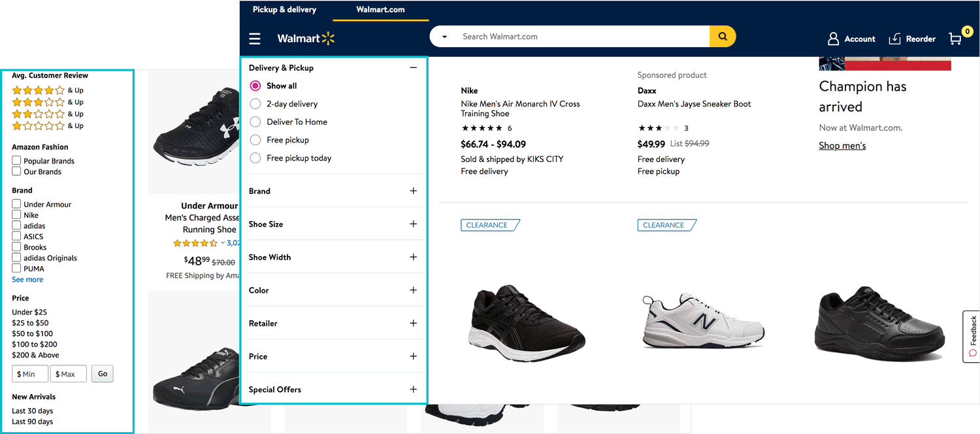980x434 pixels.
Task: Filter by 1 star & Up
Action: 48,125
